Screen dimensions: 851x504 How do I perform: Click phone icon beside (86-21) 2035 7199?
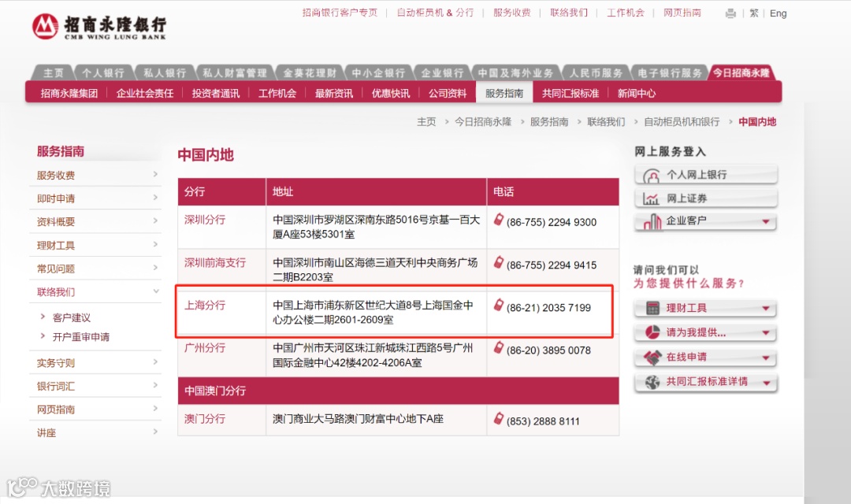pyautogui.click(x=498, y=305)
